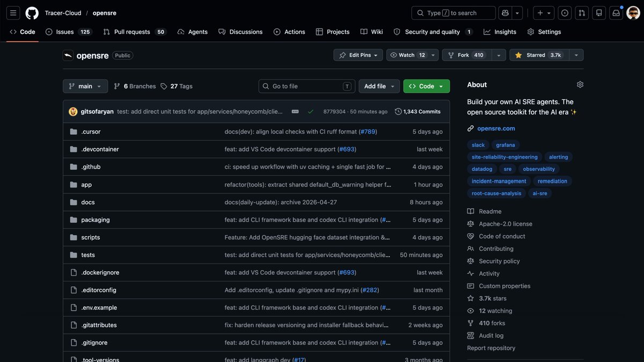Open the green Code dropdown
Image resolution: width=644 pixels, height=362 pixels.
click(x=427, y=86)
